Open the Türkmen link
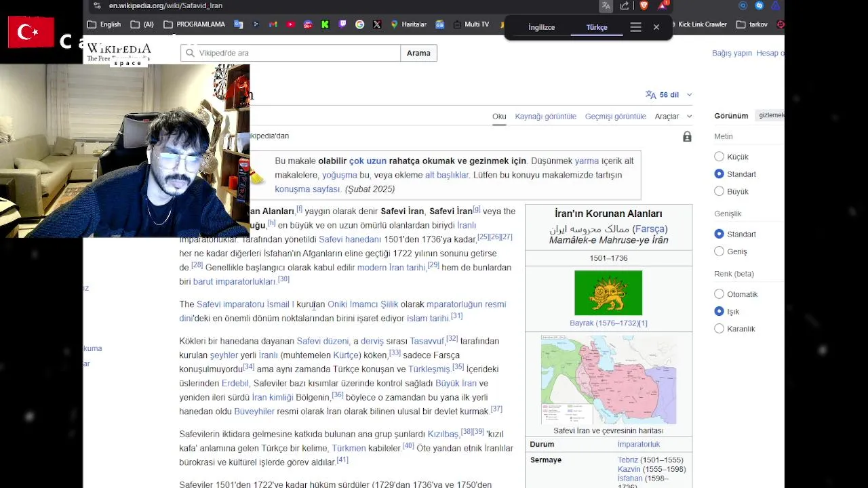Viewport: 868px width, 488px height. pos(349,449)
